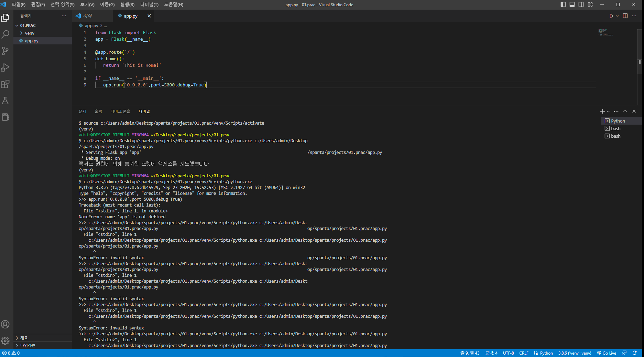644x357 pixels.
Task: Close the app.py editor tab
Action: pyautogui.click(x=149, y=16)
